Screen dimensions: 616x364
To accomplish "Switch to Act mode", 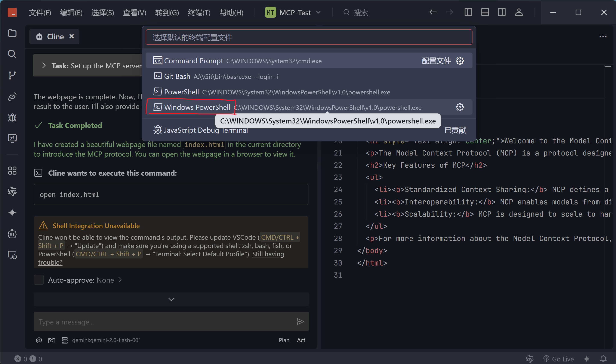I will (301, 340).
